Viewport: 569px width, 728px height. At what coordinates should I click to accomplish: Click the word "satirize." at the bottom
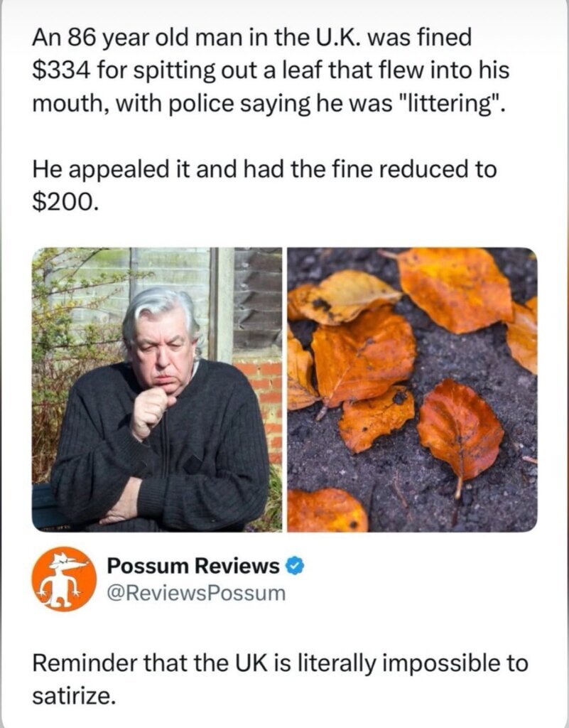pyautogui.click(x=72, y=695)
